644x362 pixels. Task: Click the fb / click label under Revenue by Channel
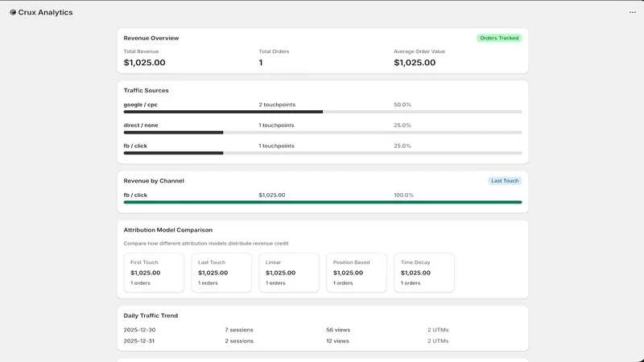(x=135, y=195)
